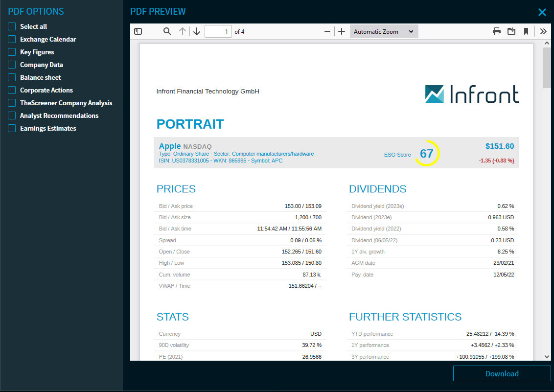
Task: Click the Download button
Action: [502, 373]
